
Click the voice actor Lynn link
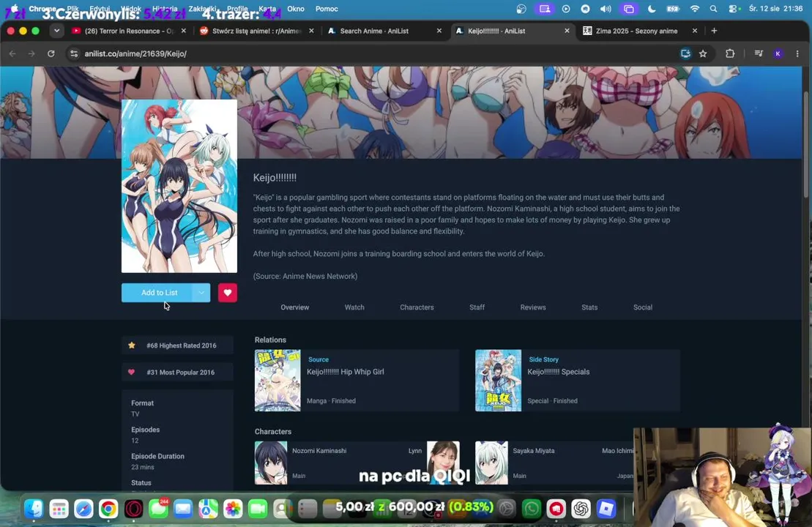(x=415, y=450)
